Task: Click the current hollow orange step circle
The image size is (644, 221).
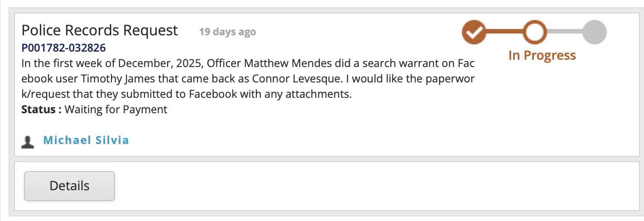Action: pos(535,32)
